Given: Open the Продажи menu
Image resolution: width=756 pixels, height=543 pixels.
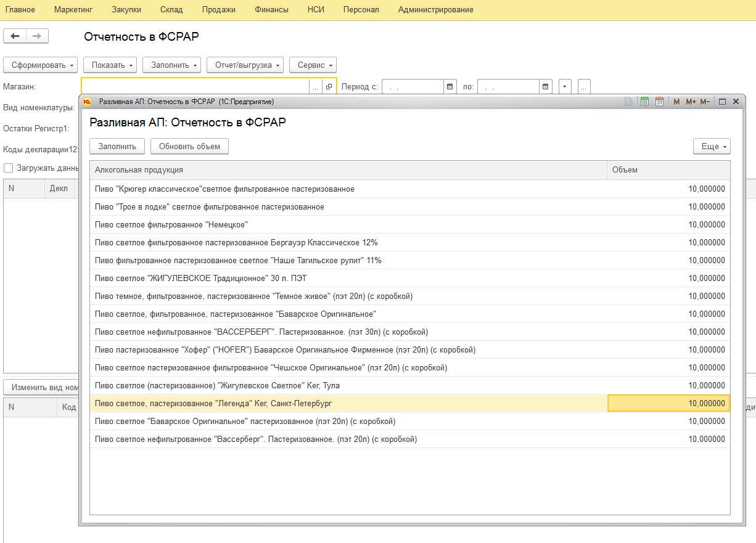Looking at the screenshot, I should click(x=219, y=10).
